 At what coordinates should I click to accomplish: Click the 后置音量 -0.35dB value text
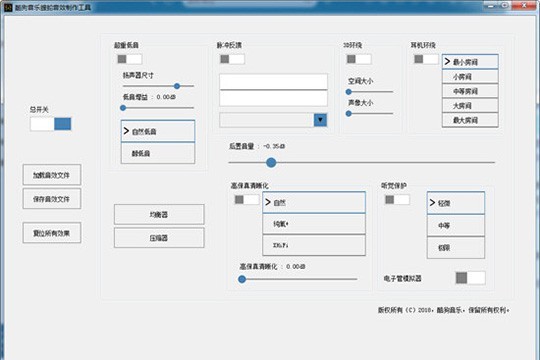tap(274, 146)
